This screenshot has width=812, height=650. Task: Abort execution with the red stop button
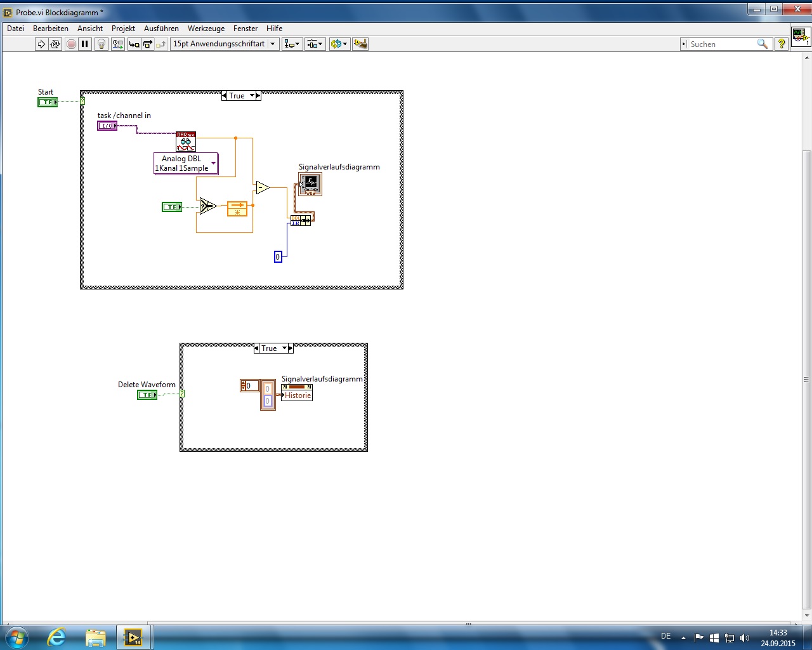tap(71, 44)
